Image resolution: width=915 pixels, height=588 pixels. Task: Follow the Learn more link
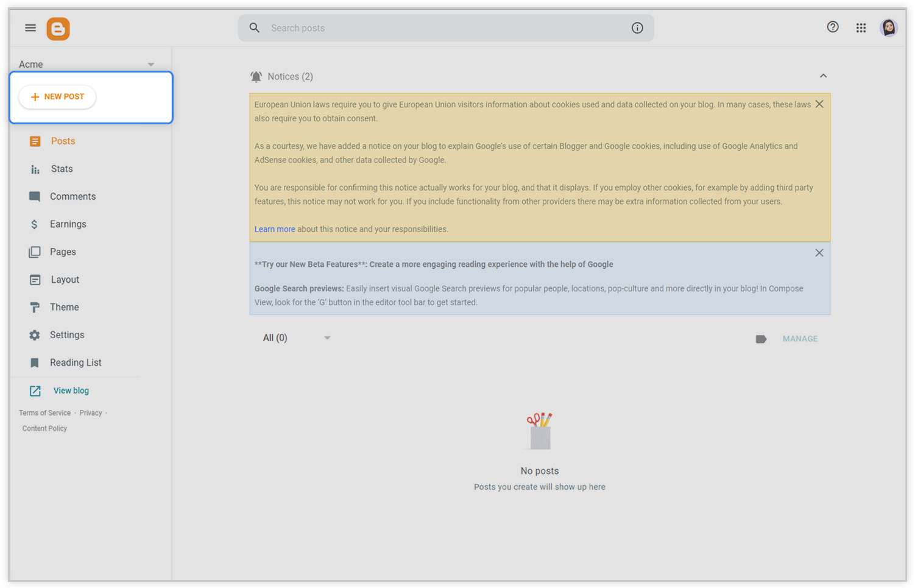click(x=274, y=229)
